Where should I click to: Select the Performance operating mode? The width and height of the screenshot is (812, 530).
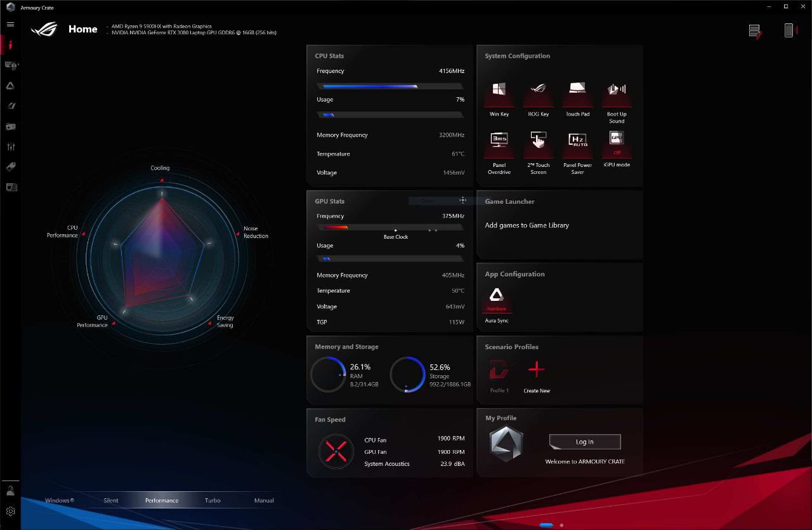(162, 500)
